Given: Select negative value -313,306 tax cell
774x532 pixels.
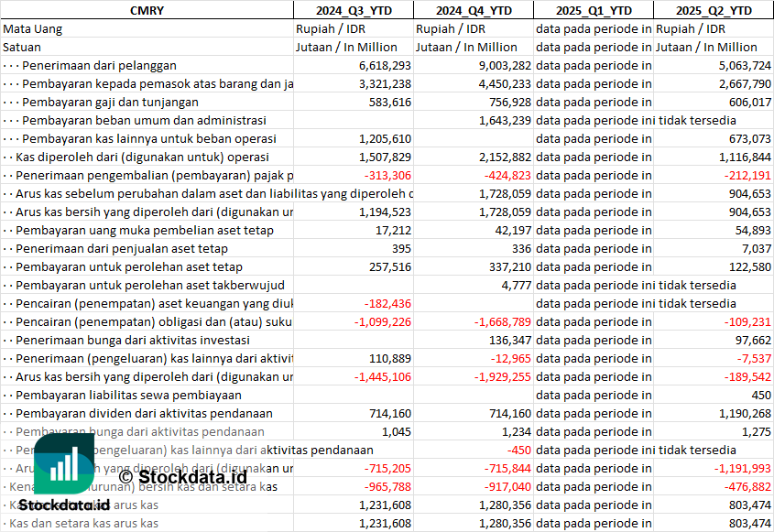Looking at the screenshot, I should 354,175.
